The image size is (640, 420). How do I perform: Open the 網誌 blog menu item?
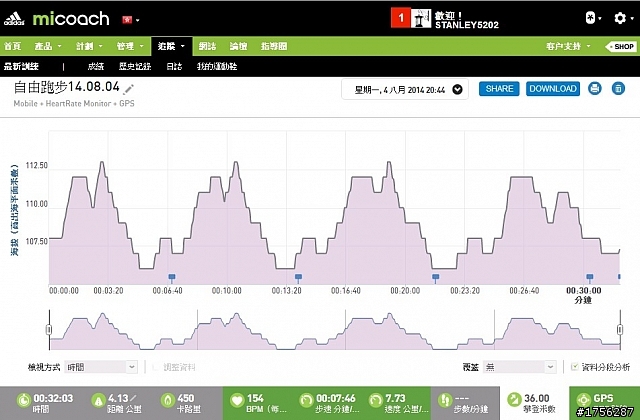tap(207, 46)
